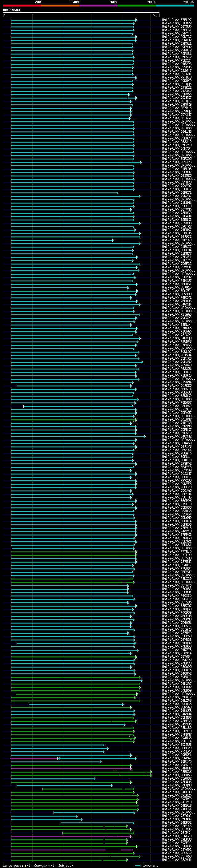Viewport: 197px width, 868px height.
Task: Click the UniRef100_B7FMP2 hit label
Action: (x=177, y=23)
